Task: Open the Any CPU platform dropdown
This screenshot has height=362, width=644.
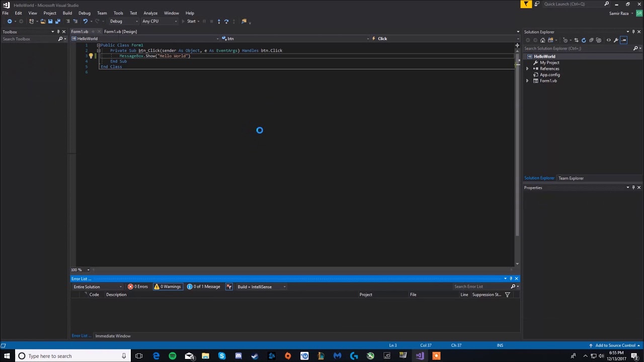Action: [159, 21]
